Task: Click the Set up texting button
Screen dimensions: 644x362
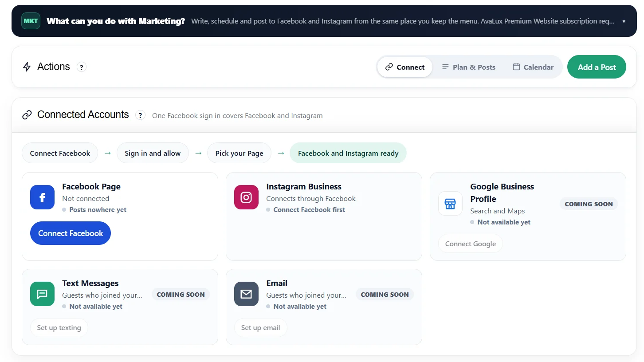Action: point(59,328)
